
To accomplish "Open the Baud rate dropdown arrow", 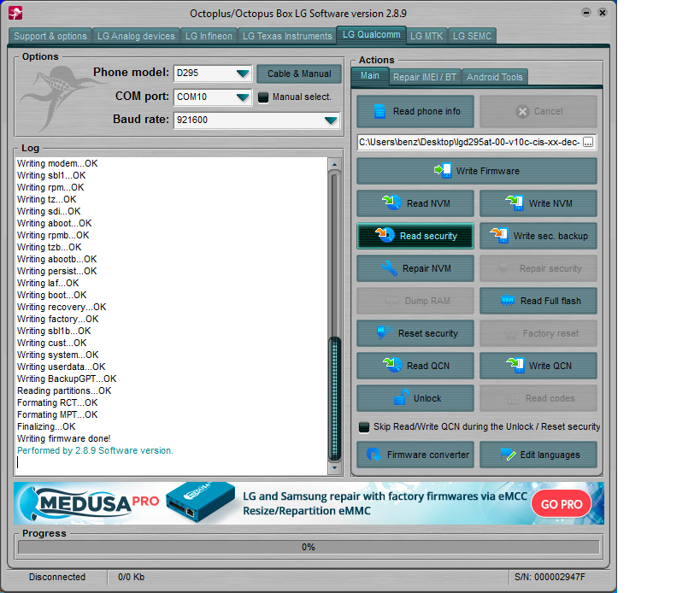I will tap(331, 120).
